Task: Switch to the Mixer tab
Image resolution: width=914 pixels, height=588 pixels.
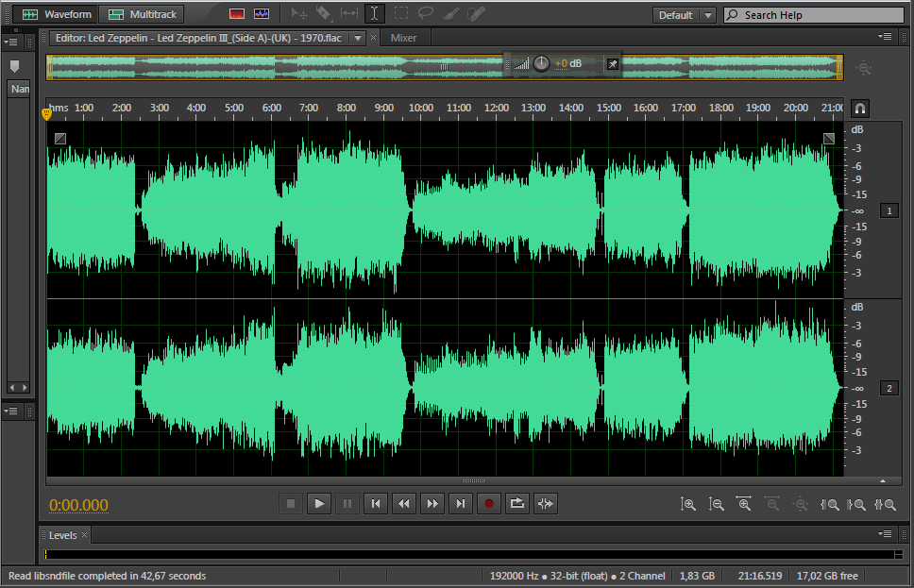Action: pyautogui.click(x=403, y=38)
